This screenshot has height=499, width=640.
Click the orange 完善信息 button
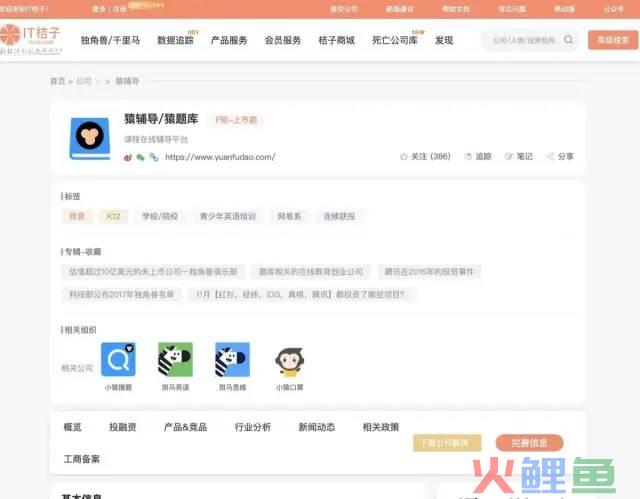(529, 443)
